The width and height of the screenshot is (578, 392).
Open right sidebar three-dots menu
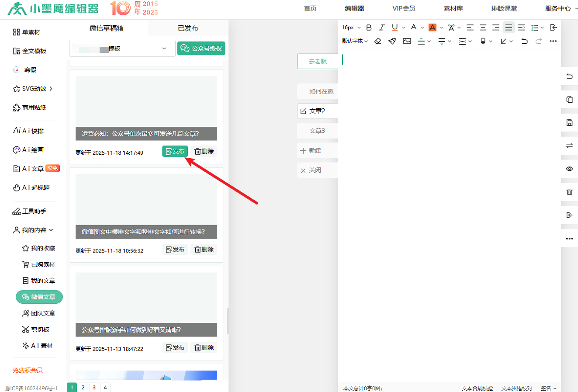pos(569,239)
